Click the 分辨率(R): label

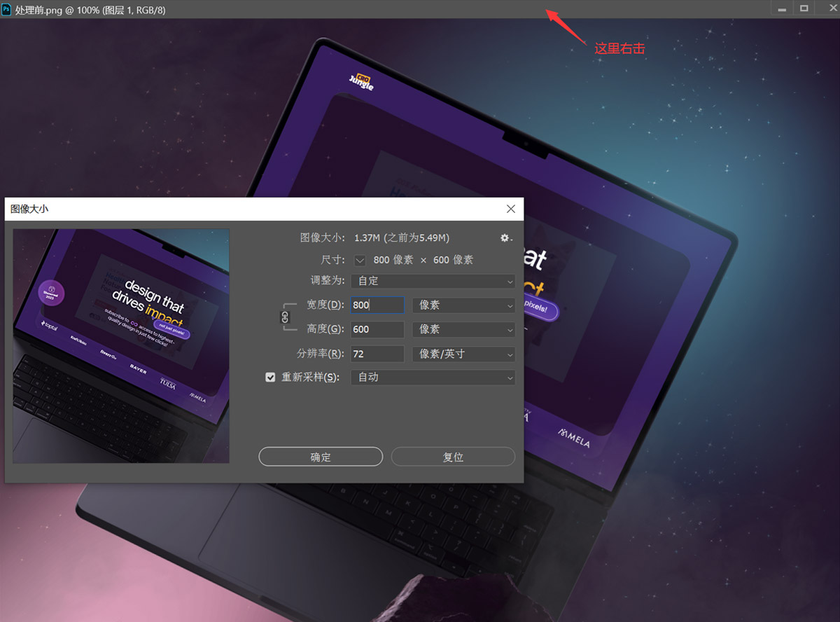(x=321, y=354)
